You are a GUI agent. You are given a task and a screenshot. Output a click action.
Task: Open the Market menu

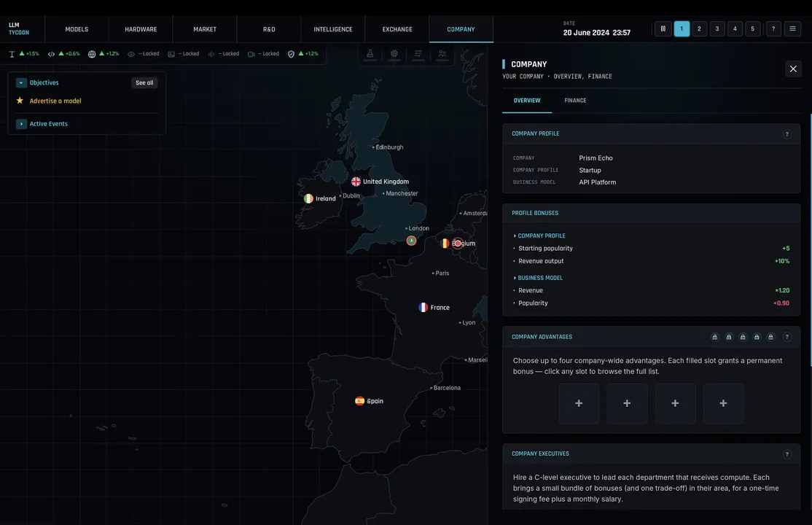(205, 30)
